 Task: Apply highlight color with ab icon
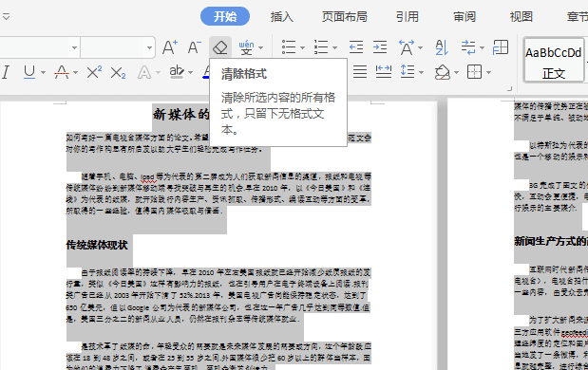177,71
